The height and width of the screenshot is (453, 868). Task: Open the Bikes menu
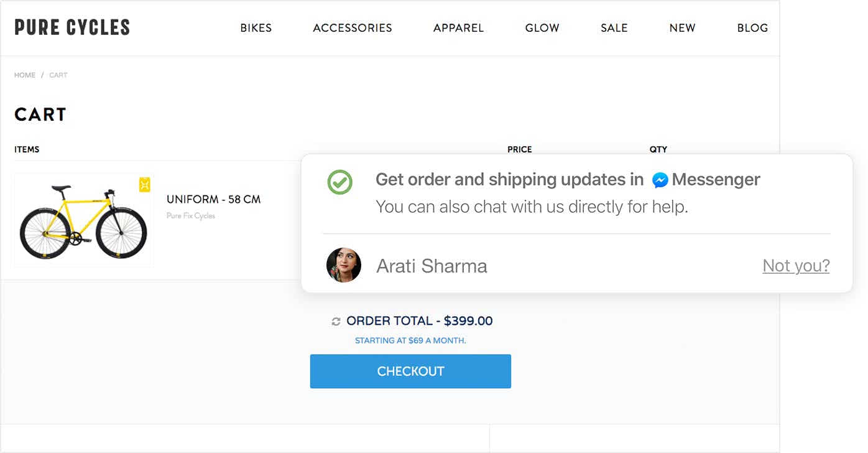256,28
